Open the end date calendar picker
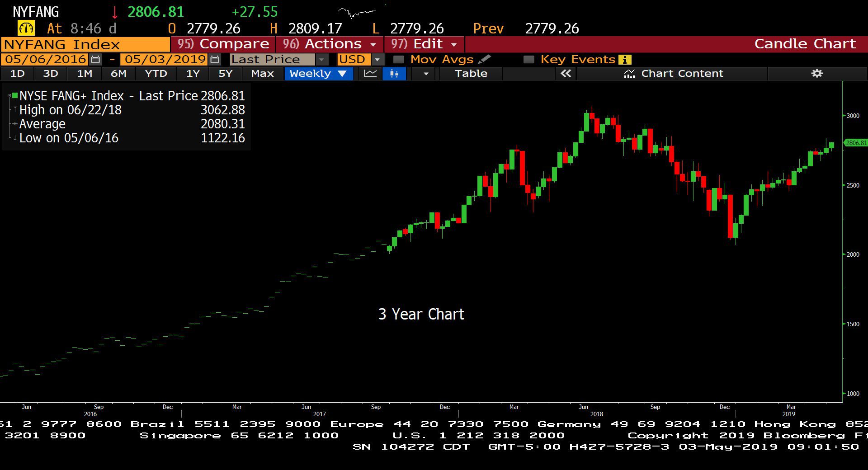The width and height of the screenshot is (868, 470). point(215,59)
